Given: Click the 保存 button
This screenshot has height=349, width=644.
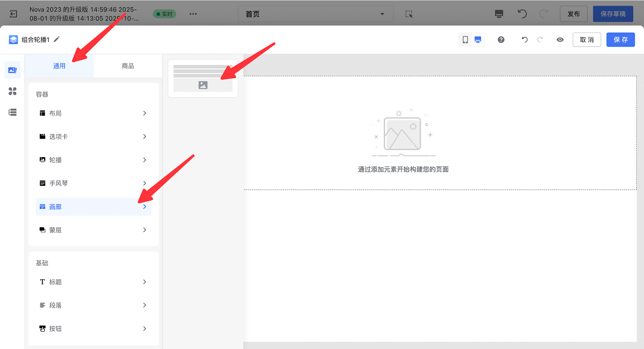Looking at the screenshot, I should point(620,39).
